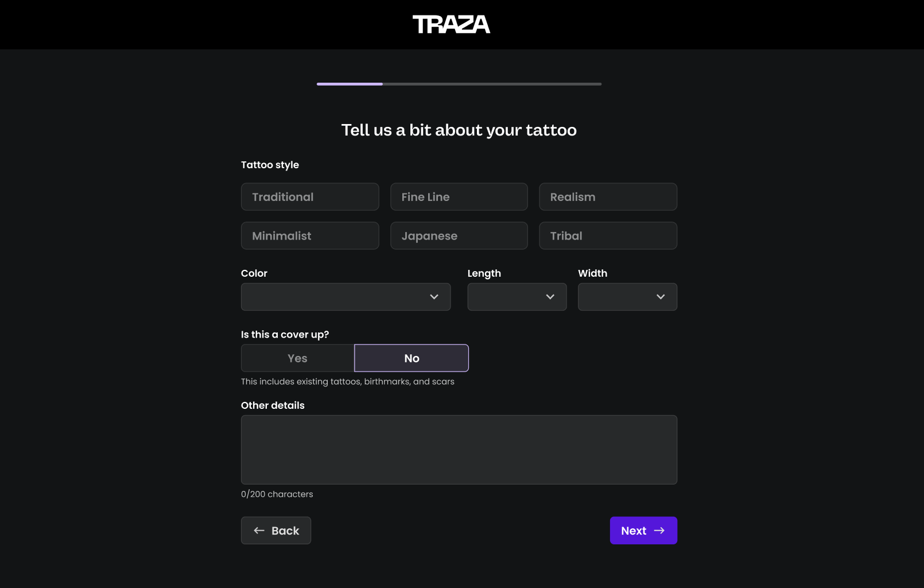The image size is (924, 588).
Task: Pick the Realism style option
Action: (608, 197)
